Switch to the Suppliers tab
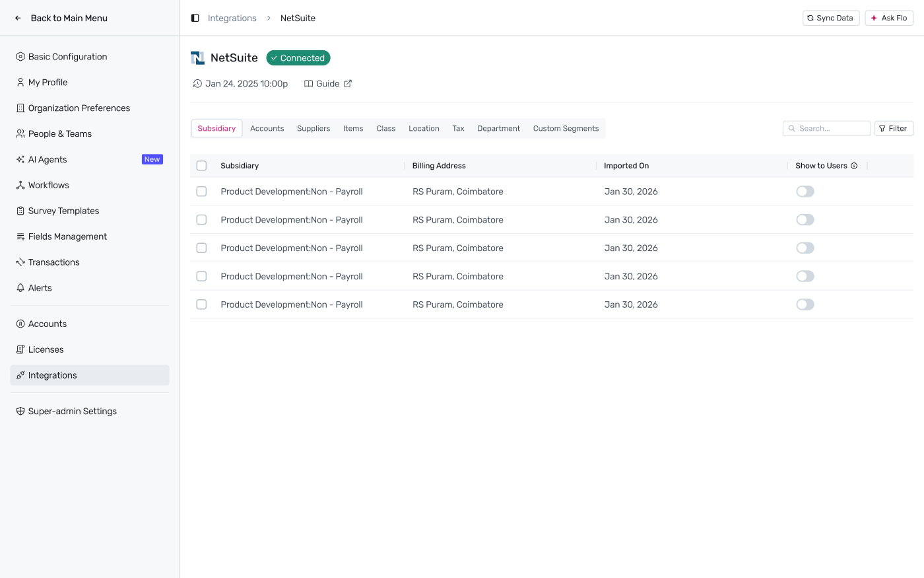Image resolution: width=924 pixels, height=578 pixels. pyautogui.click(x=313, y=128)
